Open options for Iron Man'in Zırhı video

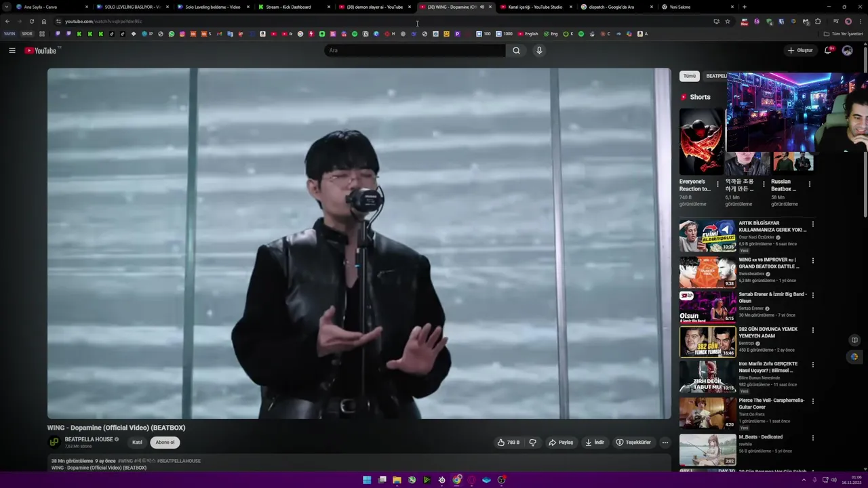click(x=812, y=365)
